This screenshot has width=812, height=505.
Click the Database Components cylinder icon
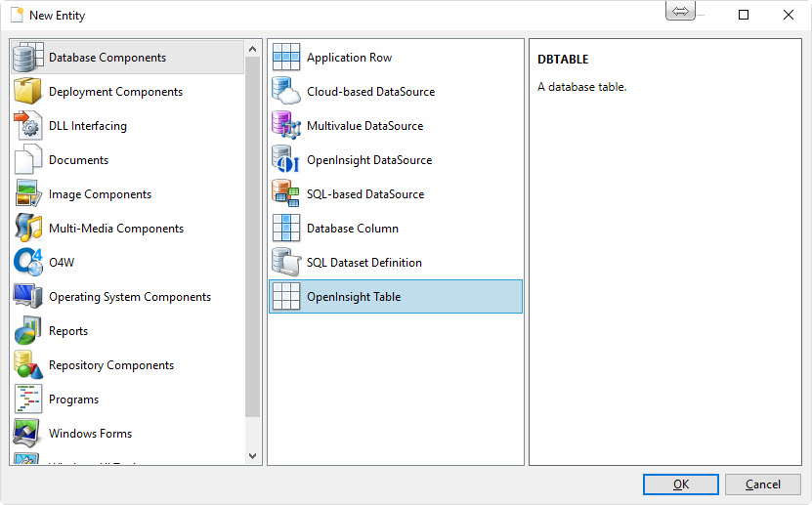28,57
